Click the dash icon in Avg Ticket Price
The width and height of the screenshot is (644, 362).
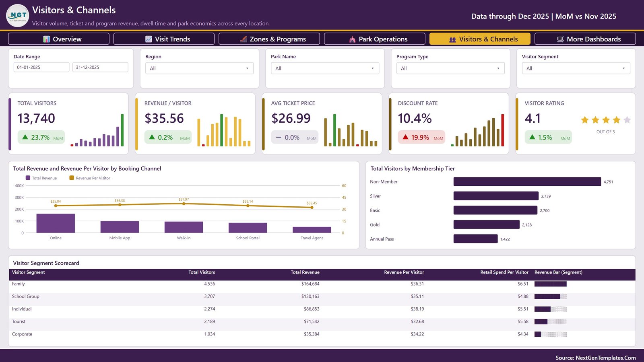click(x=279, y=137)
